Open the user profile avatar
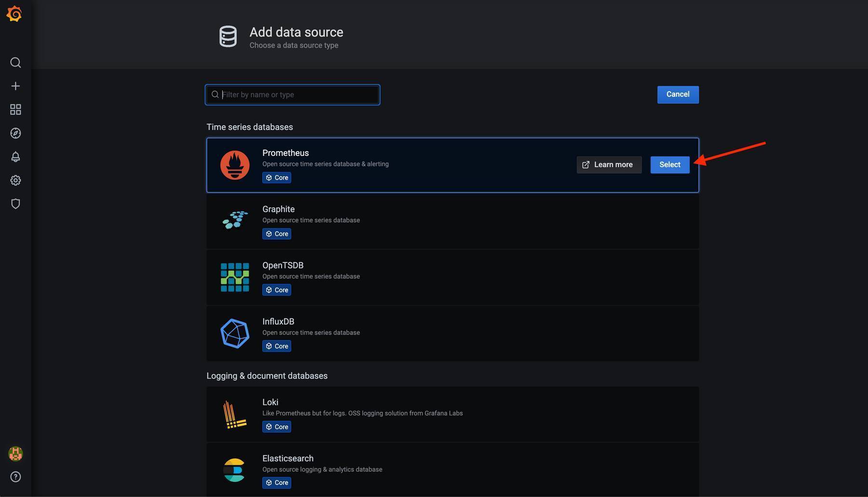Image resolution: width=868 pixels, height=497 pixels. click(15, 454)
